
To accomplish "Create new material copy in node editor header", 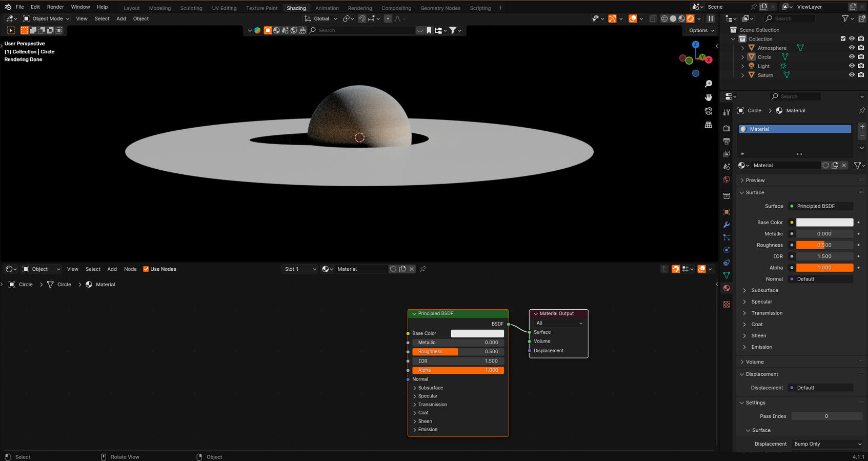I will click(402, 269).
